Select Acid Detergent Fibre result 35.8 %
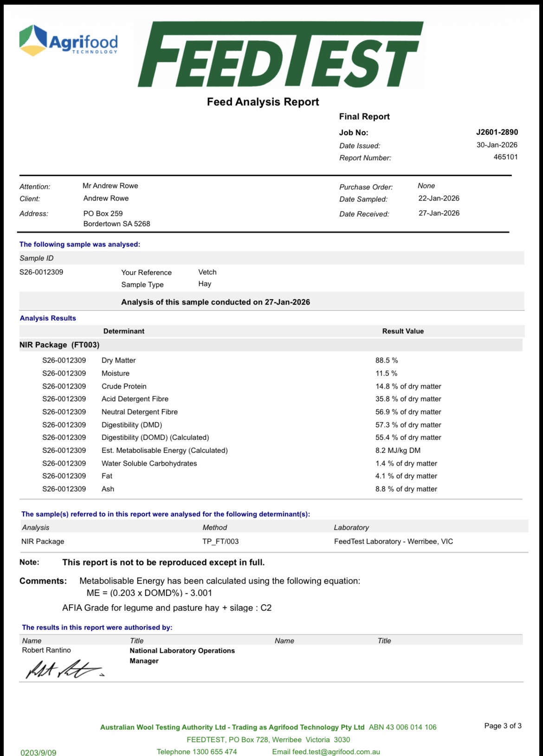 coord(408,399)
